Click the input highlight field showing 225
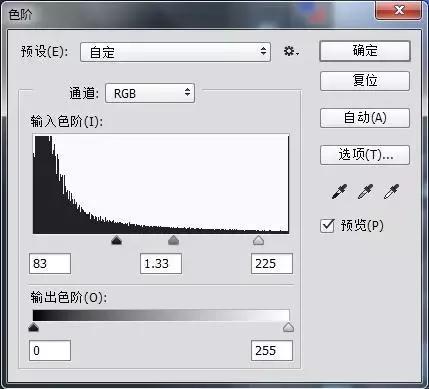The image size is (429, 389). 272,264
